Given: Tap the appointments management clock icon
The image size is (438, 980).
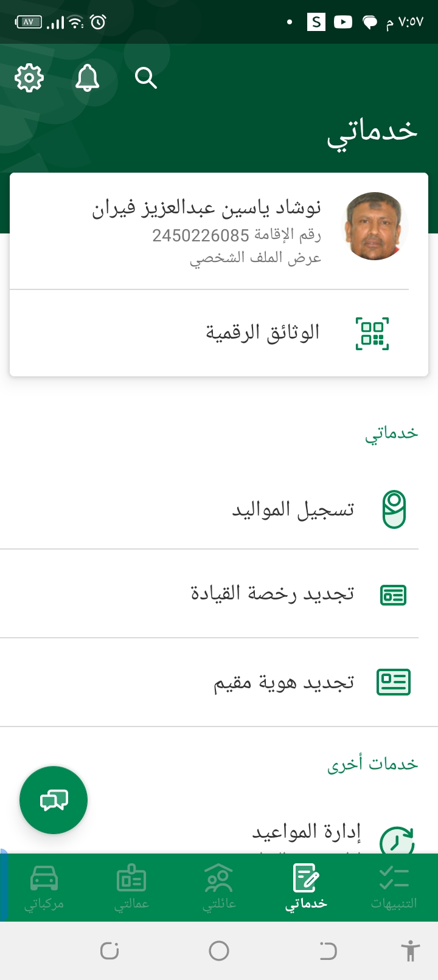Looking at the screenshot, I should [x=397, y=840].
